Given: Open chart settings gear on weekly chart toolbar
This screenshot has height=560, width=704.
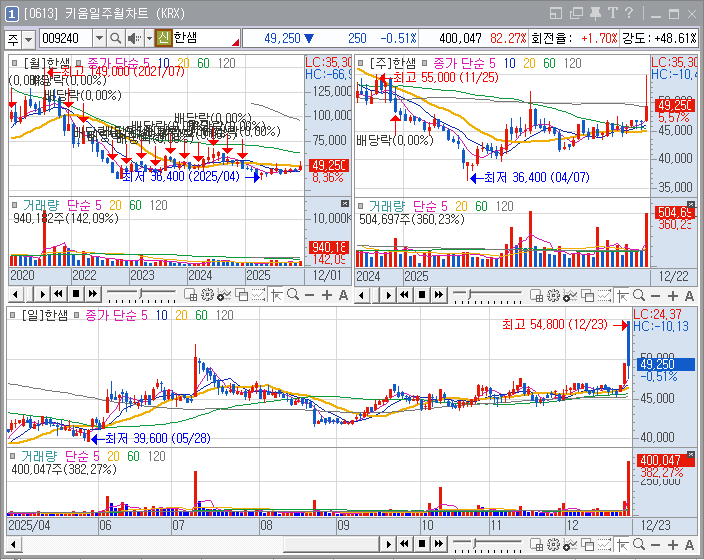Looking at the screenshot, I should tap(553, 295).
